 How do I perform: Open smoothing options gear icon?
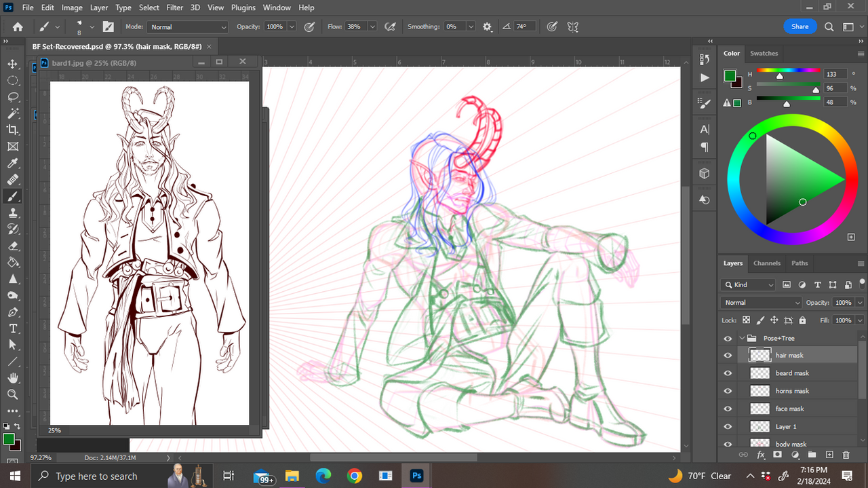coord(487,26)
